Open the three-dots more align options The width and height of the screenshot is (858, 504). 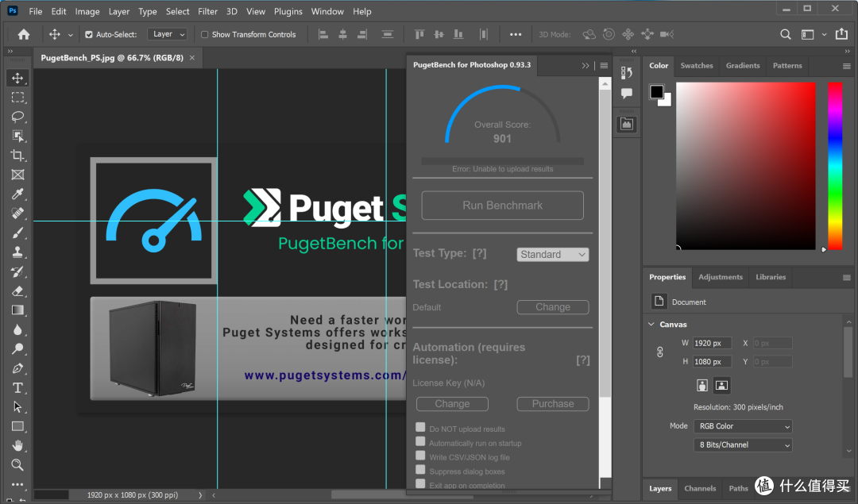[x=516, y=34]
